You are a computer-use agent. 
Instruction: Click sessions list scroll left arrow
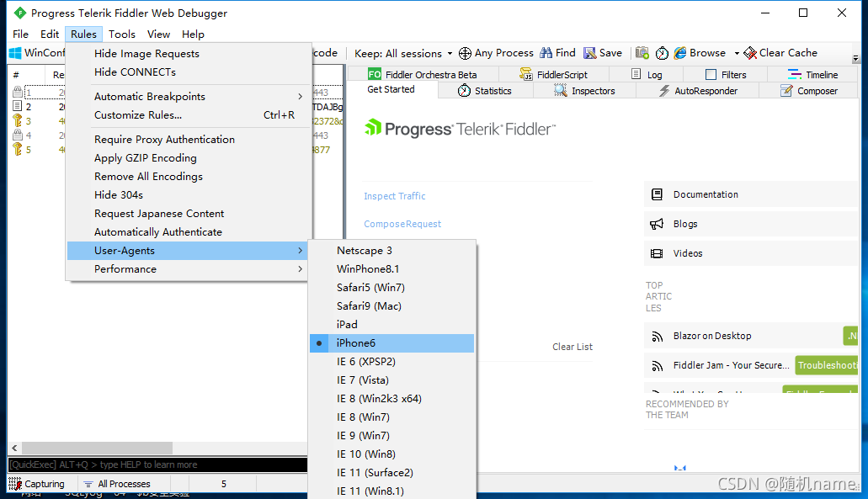(14, 448)
